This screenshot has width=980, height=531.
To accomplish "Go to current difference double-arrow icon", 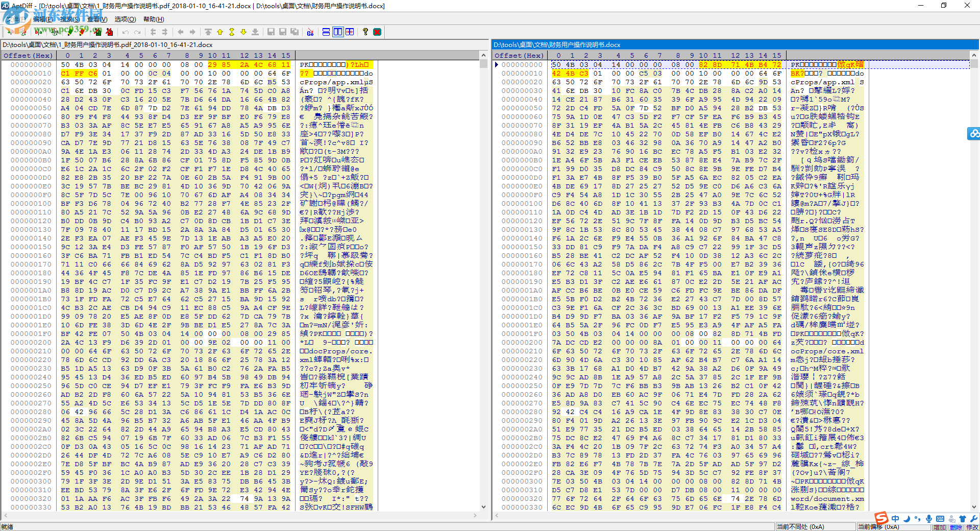I will [x=232, y=32].
